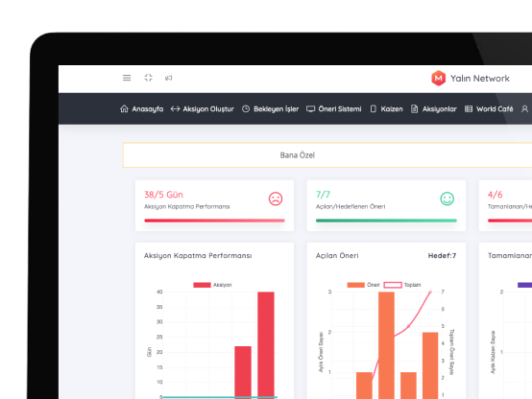Image resolution: width=532 pixels, height=399 pixels.
Task: Click the Açılan Öneri chart title
Action: pyautogui.click(x=337, y=255)
